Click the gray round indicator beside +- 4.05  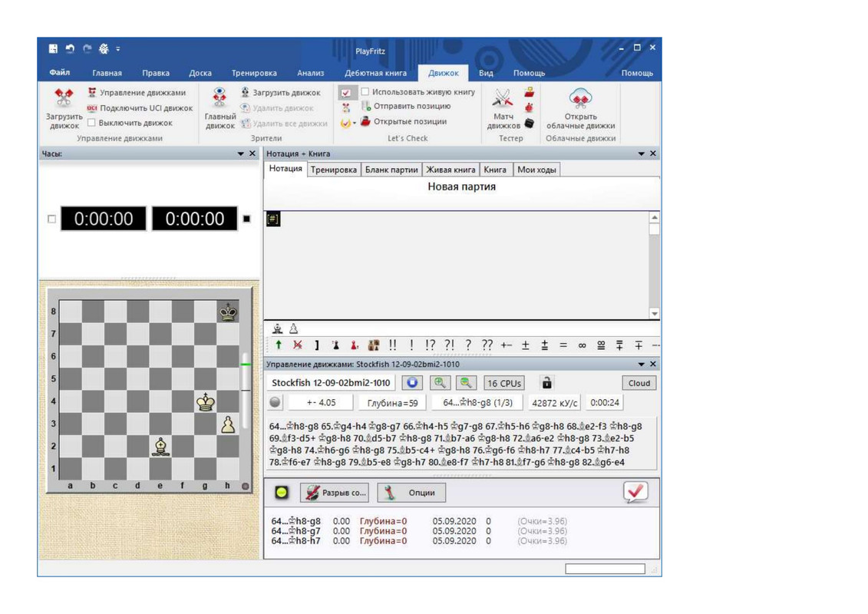click(x=275, y=402)
